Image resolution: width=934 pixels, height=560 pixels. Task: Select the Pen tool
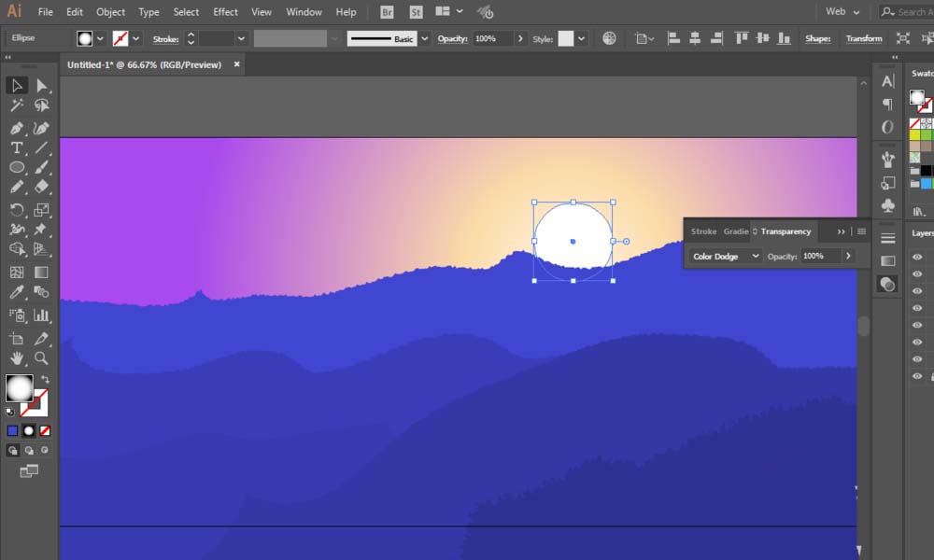tap(17, 128)
